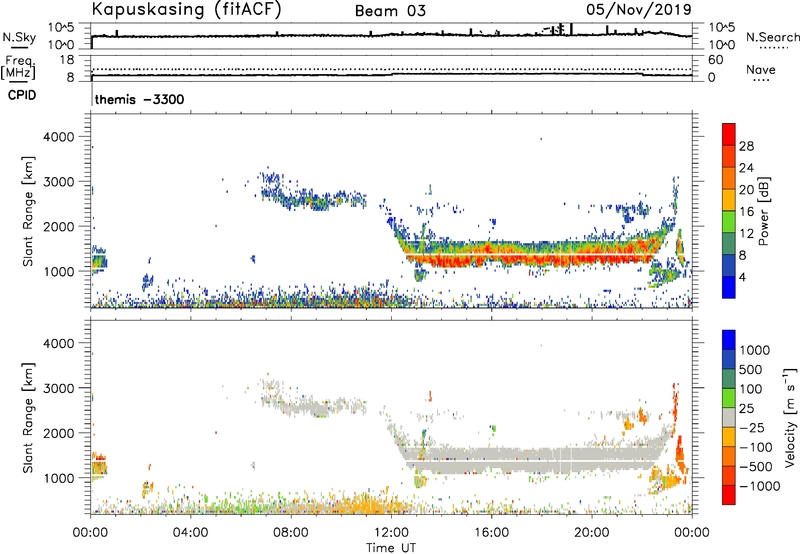Click the '18' frequency axis tick
Viewport: 800px width, 554px height.
pyautogui.click(x=67, y=60)
